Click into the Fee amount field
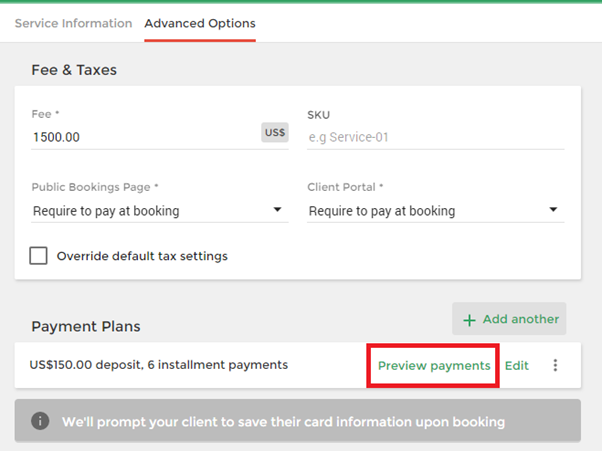Viewport: 602px width, 451px height. click(146, 137)
